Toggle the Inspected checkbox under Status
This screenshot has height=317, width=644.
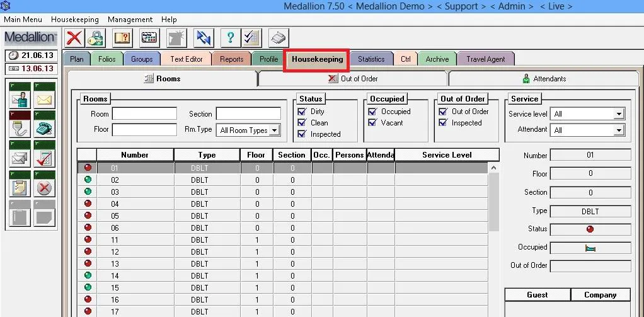coord(302,134)
